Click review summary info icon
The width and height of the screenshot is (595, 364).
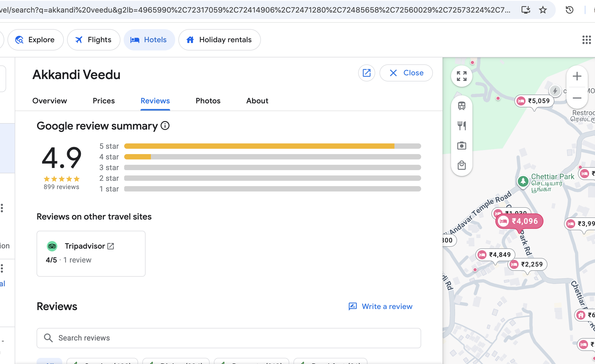point(165,126)
